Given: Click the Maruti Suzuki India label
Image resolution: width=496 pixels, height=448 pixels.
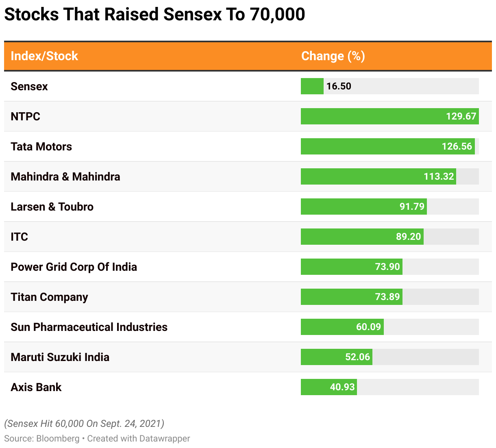Looking at the screenshot, I should click(x=60, y=357).
